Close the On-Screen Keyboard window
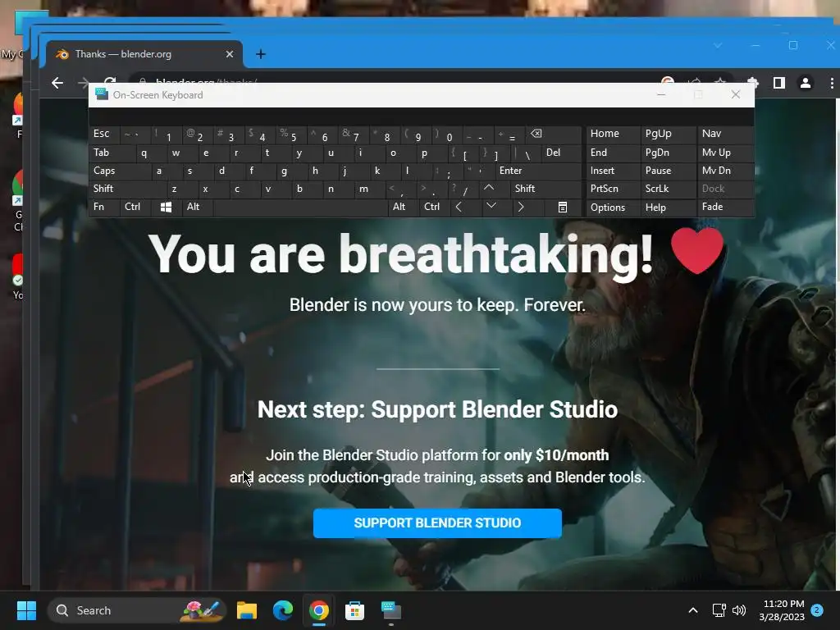The height and width of the screenshot is (630, 840). [x=736, y=95]
